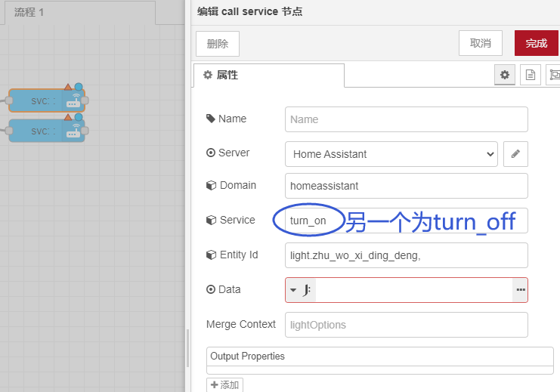Viewport: 560px width, 392px height.
Task: Click the 取消 cancel button
Action: [481, 43]
